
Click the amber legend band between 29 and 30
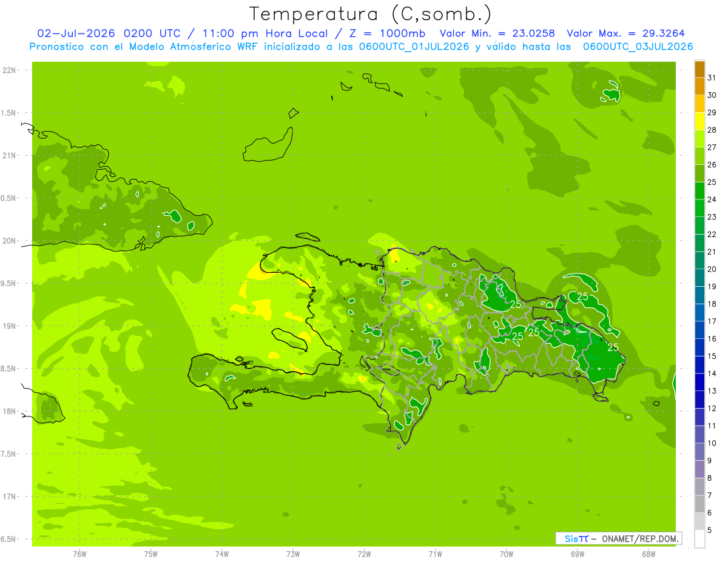(699, 104)
